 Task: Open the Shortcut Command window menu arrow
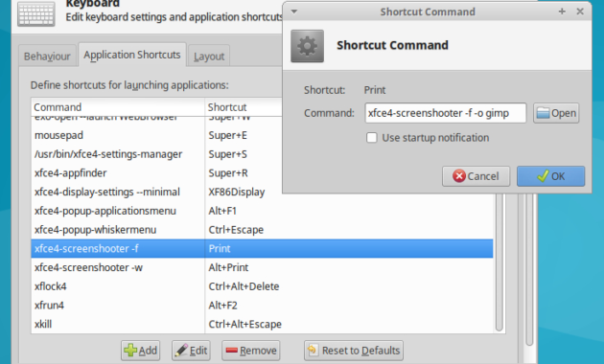coord(294,11)
